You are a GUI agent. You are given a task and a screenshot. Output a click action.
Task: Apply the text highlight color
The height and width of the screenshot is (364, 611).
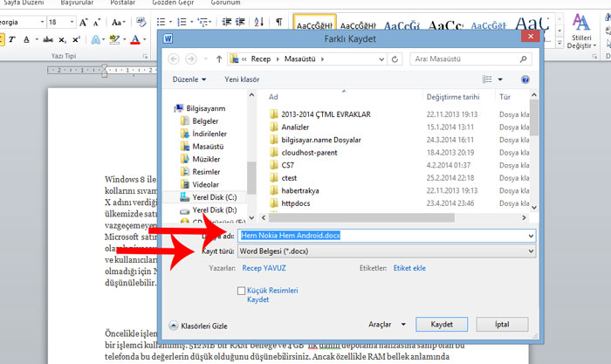click(x=114, y=39)
